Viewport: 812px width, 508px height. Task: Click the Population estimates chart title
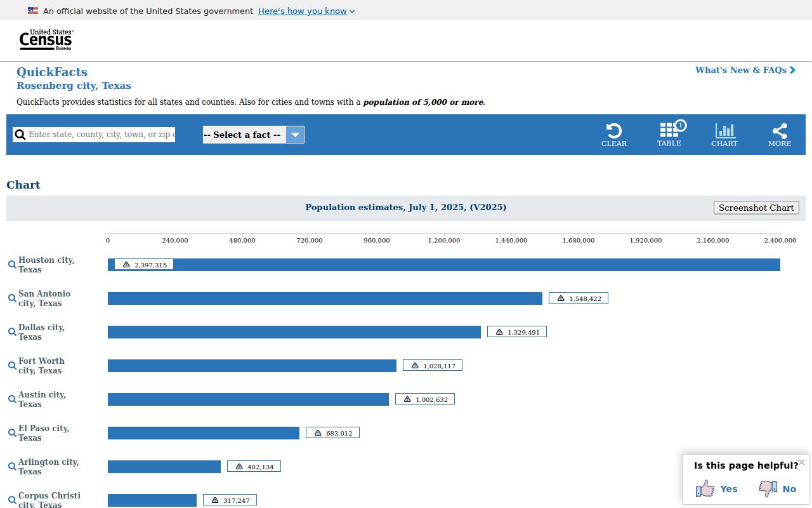pos(406,208)
